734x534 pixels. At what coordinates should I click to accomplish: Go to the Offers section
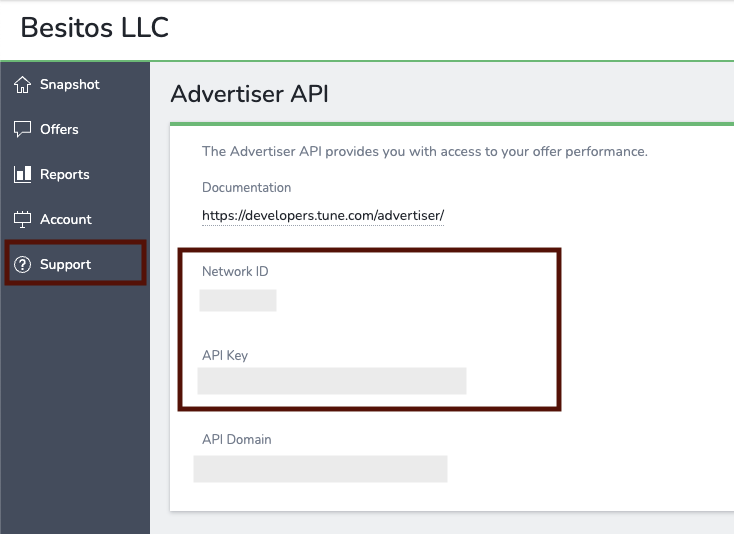[59, 129]
